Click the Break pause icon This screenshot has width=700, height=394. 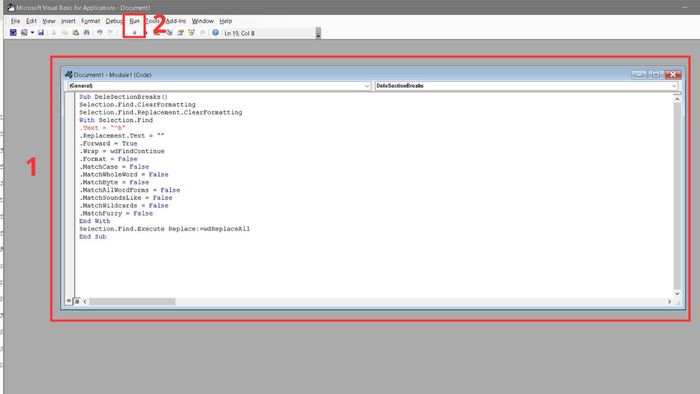(x=134, y=33)
